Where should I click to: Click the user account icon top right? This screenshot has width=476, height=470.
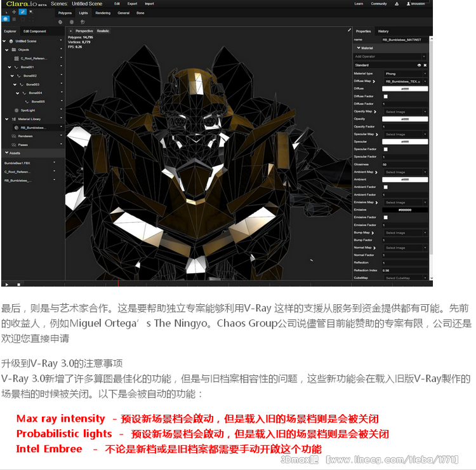[408, 4]
